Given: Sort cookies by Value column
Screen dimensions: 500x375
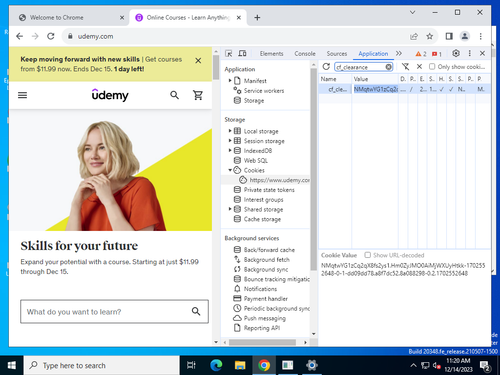Looking at the screenshot, I should [x=375, y=79].
